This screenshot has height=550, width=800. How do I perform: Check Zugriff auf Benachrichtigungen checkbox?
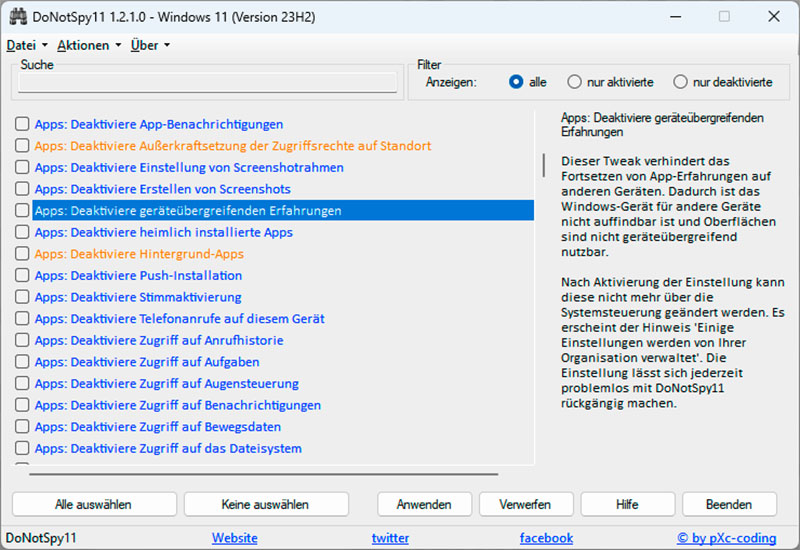tap(22, 405)
